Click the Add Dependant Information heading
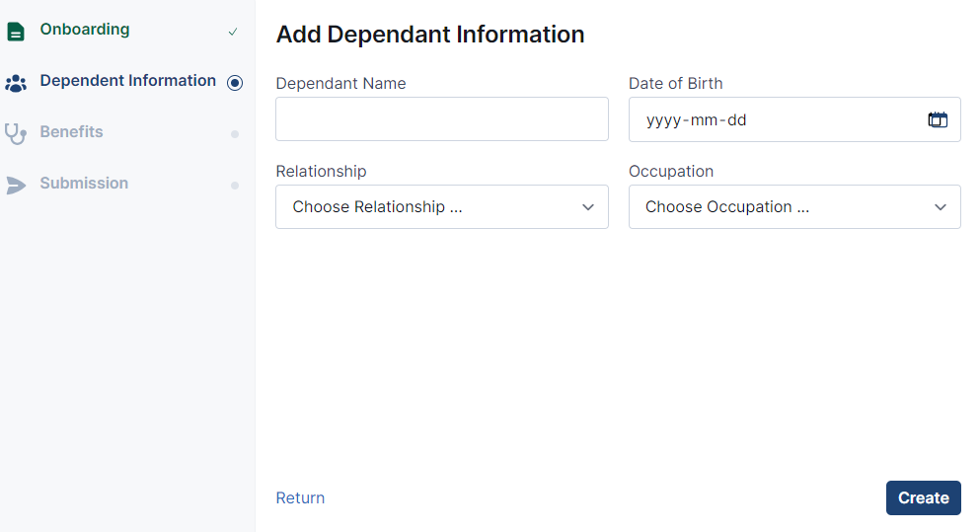The width and height of the screenshot is (980, 532). 430,35
